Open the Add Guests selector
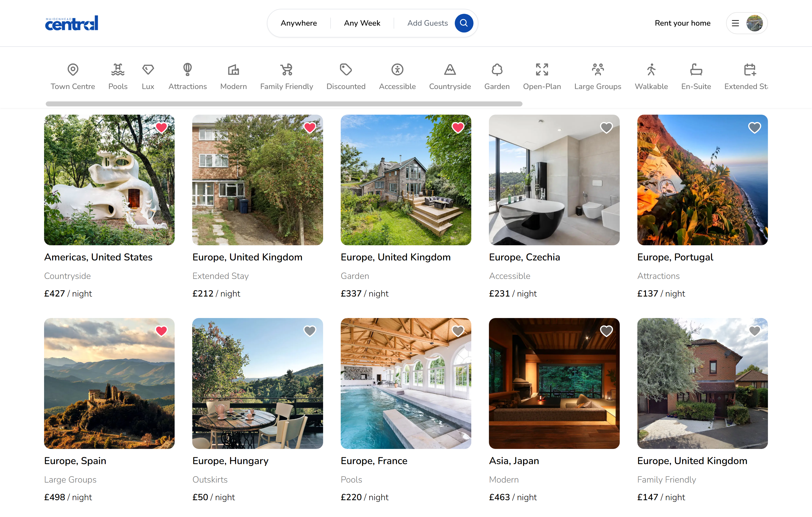The width and height of the screenshot is (812, 517). [427, 23]
